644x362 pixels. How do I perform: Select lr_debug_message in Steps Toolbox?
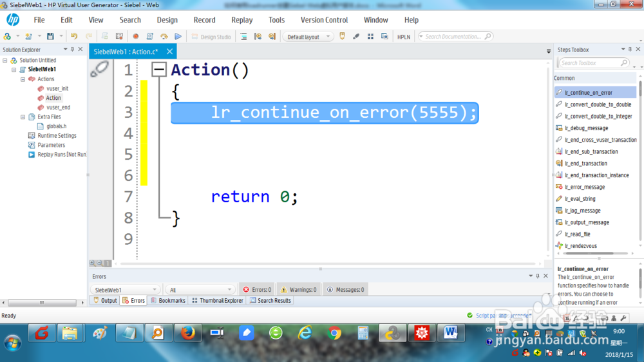(586, 128)
